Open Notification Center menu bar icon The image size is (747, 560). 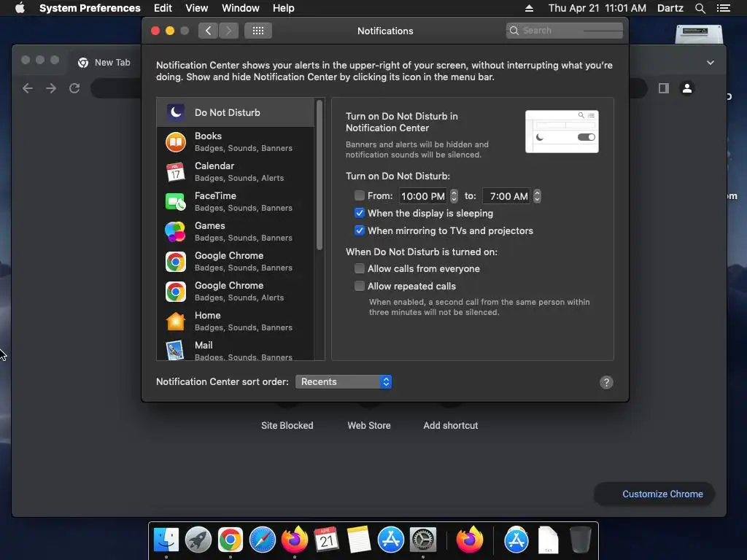pos(723,8)
